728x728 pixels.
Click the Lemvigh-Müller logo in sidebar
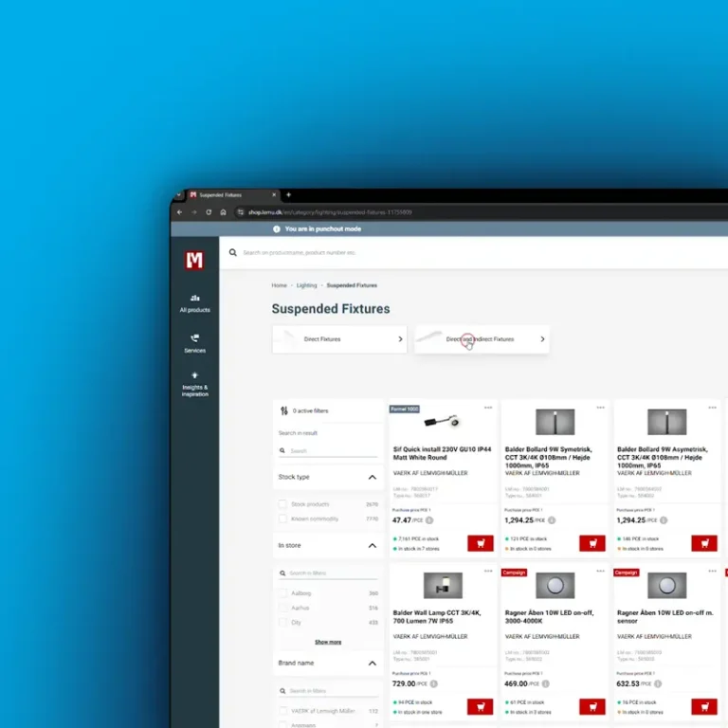194,261
